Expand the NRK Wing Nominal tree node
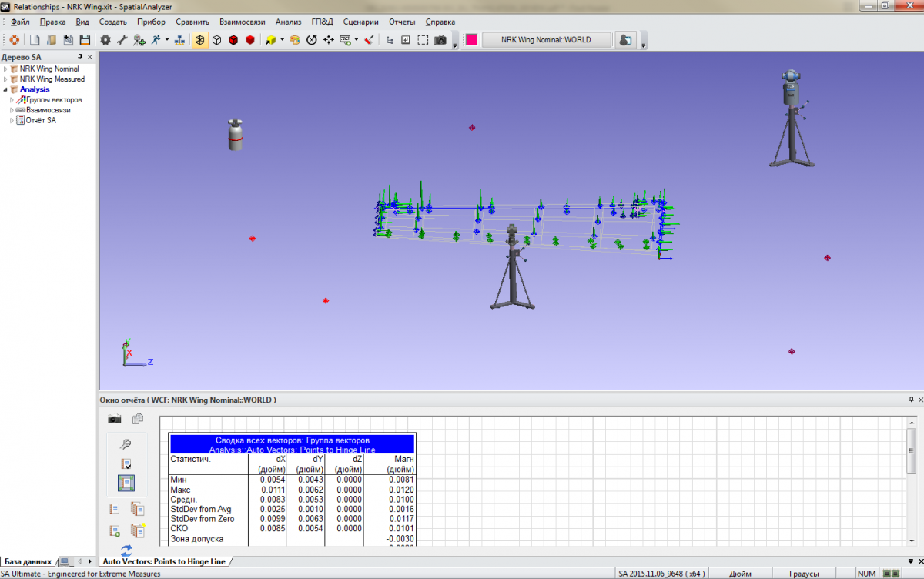The image size is (924, 579). click(5, 69)
